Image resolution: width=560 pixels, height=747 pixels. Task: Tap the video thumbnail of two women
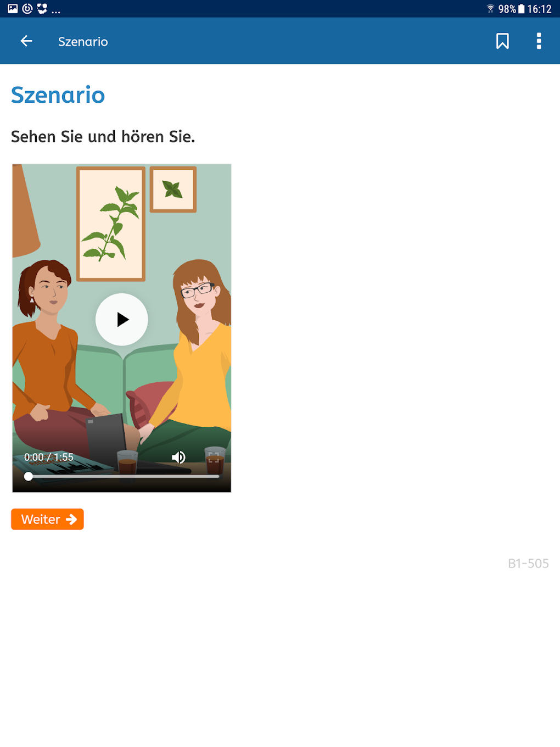coord(122,328)
